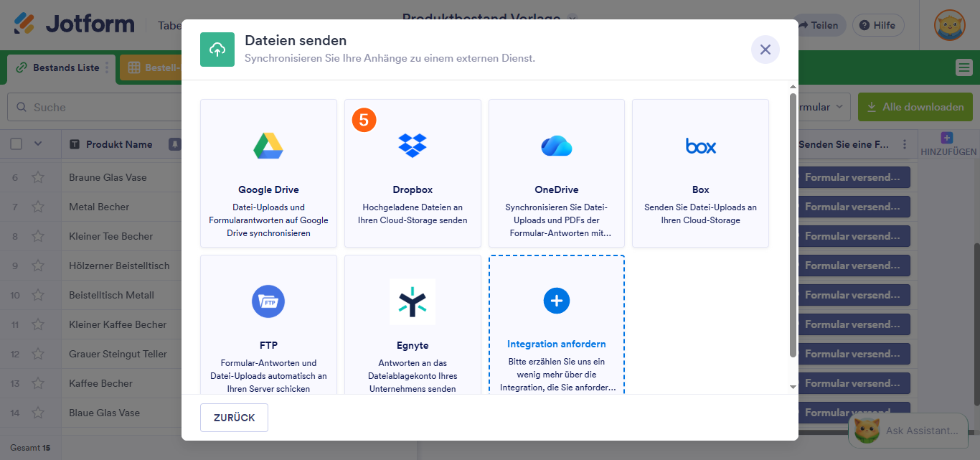980x460 pixels.
Task: Click HINZUFÜGEN add column button
Action: [948, 144]
